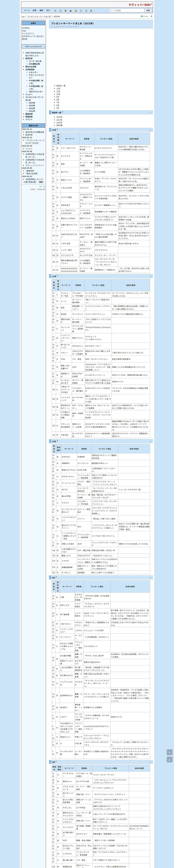Open SandBox link in sidebar
Screen dimensions: 174x868
[x=26, y=28]
